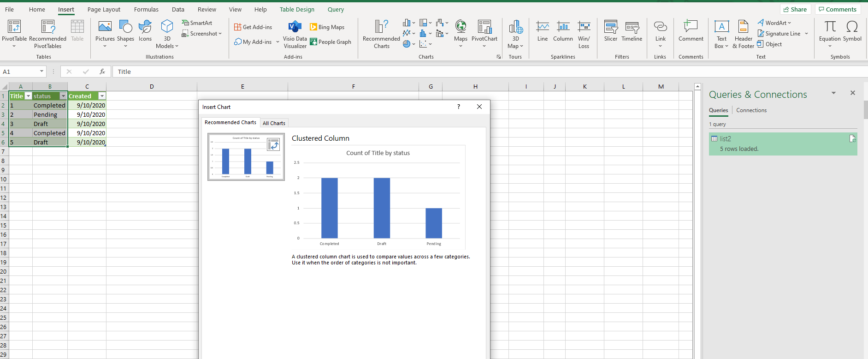Expand Signature Line dropdown arrow
This screenshot has height=359, width=868.
point(806,34)
